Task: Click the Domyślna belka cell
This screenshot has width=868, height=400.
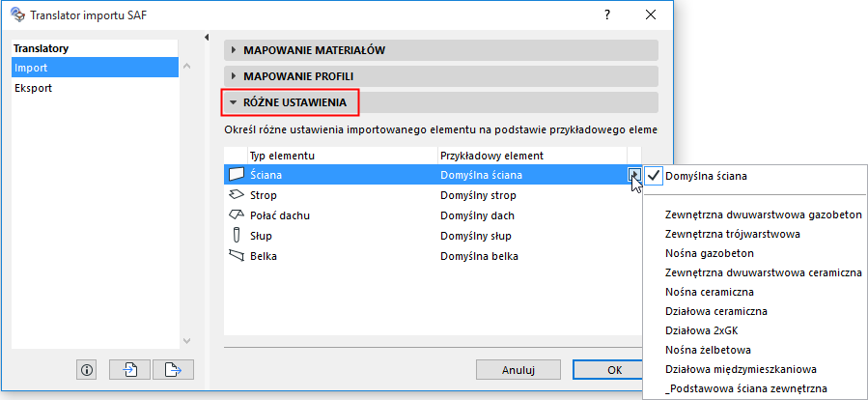Action: (479, 256)
